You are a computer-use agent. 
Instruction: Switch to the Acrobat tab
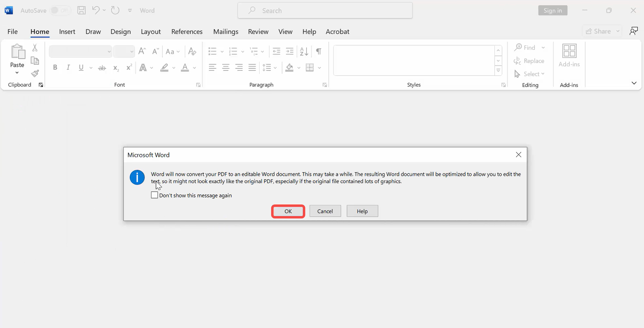338,31
